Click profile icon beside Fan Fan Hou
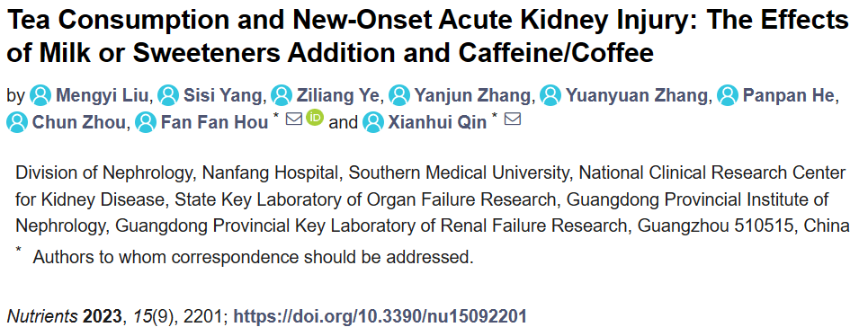 coord(146,122)
